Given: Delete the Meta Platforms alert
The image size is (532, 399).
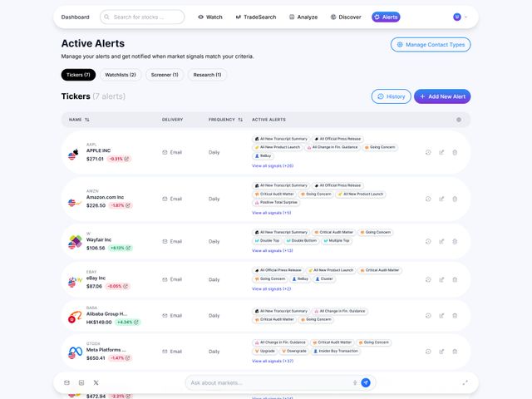Looking at the screenshot, I should pyautogui.click(x=455, y=352).
